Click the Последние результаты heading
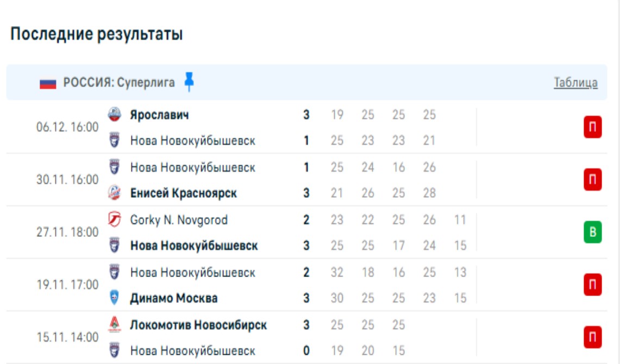 tap(97, 34)
